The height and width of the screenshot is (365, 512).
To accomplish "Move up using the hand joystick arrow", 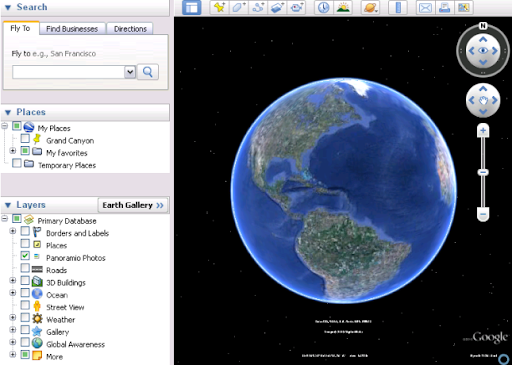I will click(x=483, y=89).
